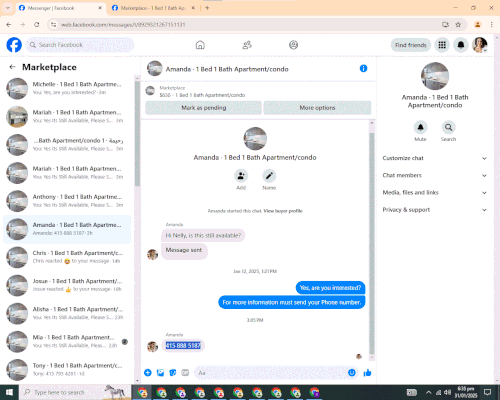
Task: Open conversation information icon in chat header
Action: tap(363, 69)
